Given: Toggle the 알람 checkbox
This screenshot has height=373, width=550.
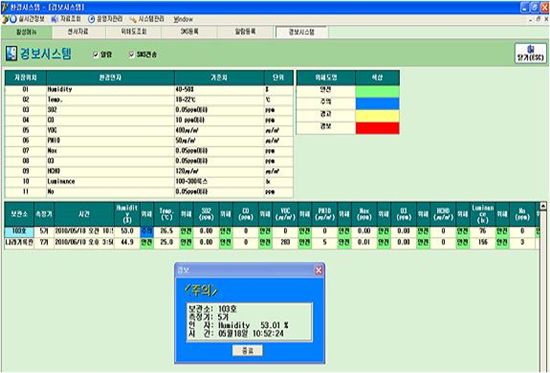Looking at the screenshot, I should [x=95, y=54].
